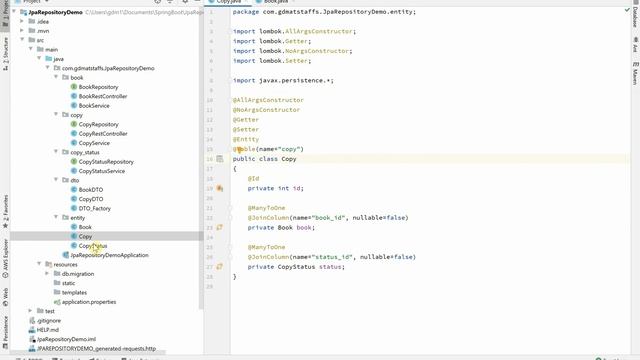Collapse the entity package

pyautogui.click(x=56, y=217)
